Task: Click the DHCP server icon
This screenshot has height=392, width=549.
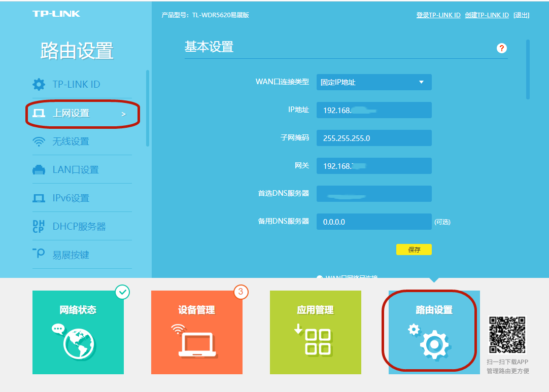Action: click(39, 227)
